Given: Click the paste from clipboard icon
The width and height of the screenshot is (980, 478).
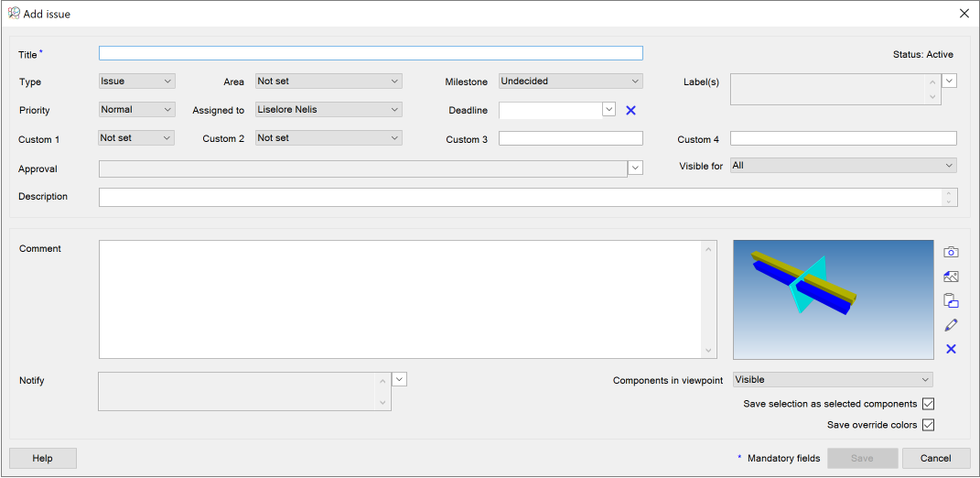Looking at the screenshot, I should coord(951,300).
